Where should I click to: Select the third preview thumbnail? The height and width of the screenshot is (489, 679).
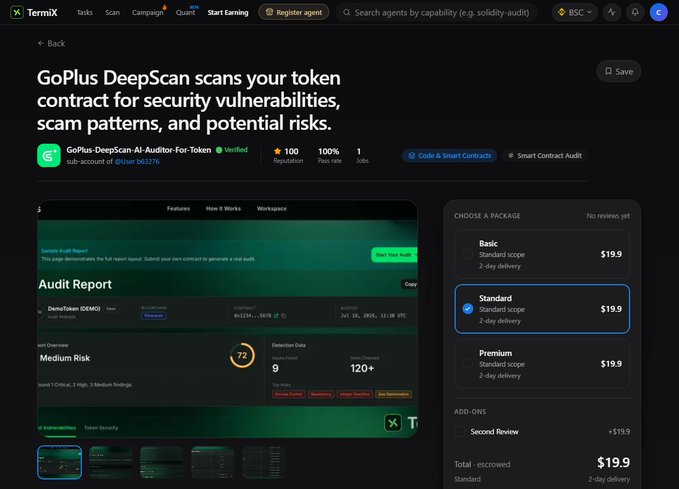162,462
